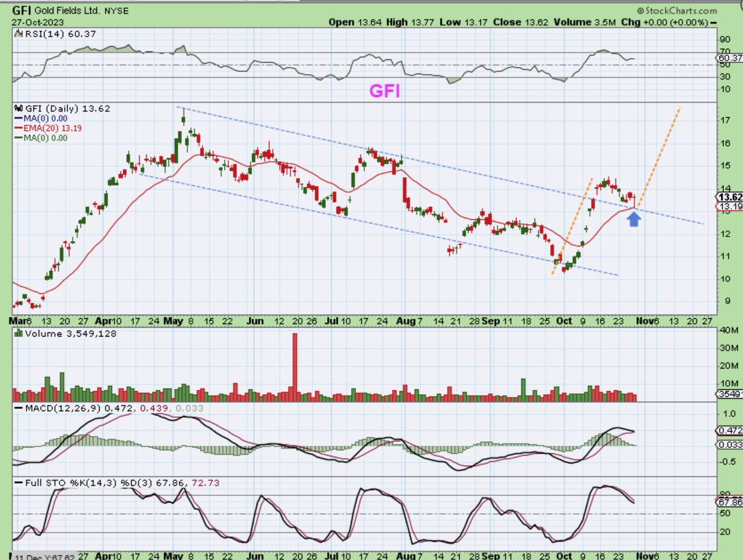743x560 pixels.
Task: Click the 0.472 MACD axis value tag
Action: (x=729, y=431)
